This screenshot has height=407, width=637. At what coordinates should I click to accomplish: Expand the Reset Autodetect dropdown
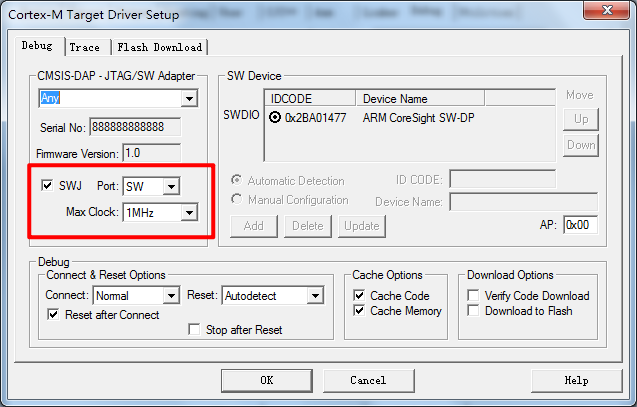coord(315,296)
